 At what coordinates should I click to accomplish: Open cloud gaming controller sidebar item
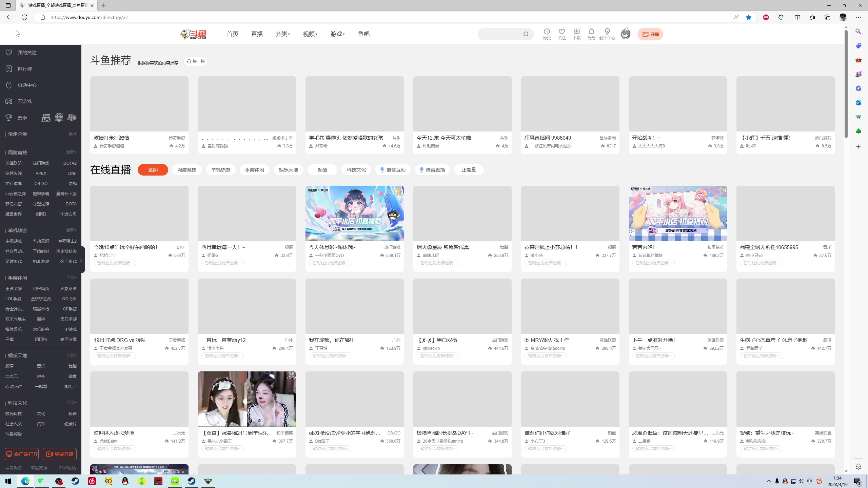9,101
